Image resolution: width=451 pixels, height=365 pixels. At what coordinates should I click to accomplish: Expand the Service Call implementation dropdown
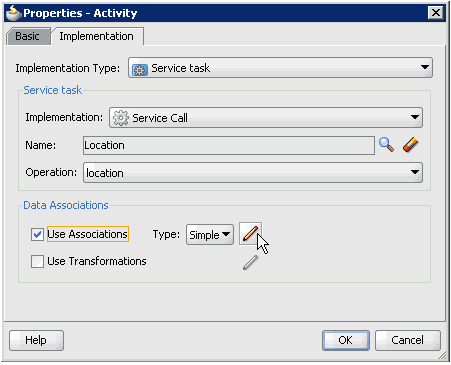click(x=266, y=117)
